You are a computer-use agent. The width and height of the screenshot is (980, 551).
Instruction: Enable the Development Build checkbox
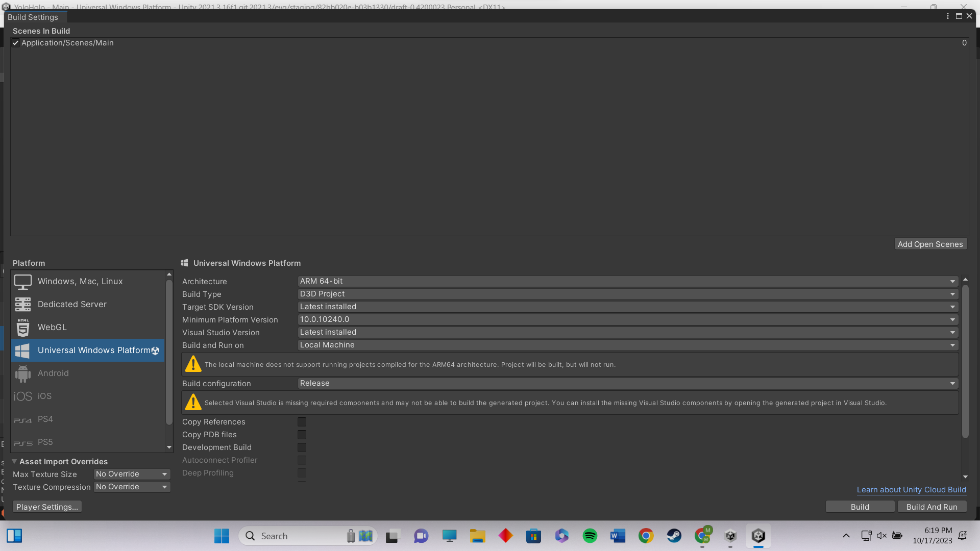pyautogui.click(x=302, y=447)
